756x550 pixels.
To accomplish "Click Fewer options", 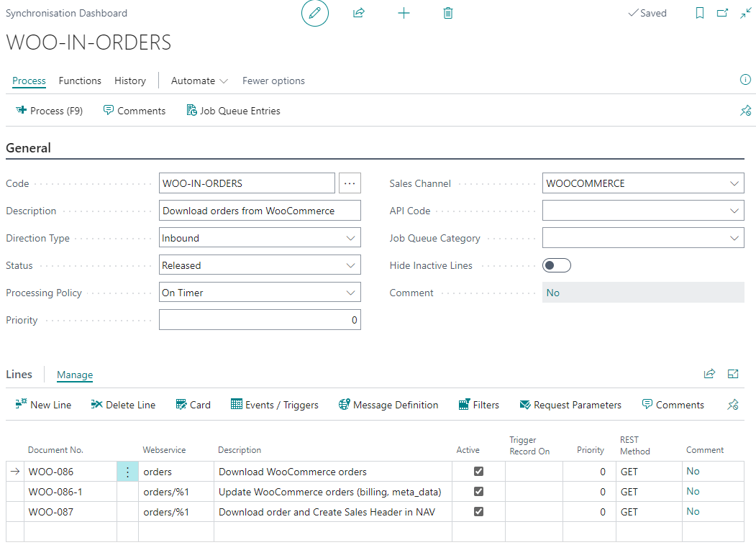I will point(273,81).
